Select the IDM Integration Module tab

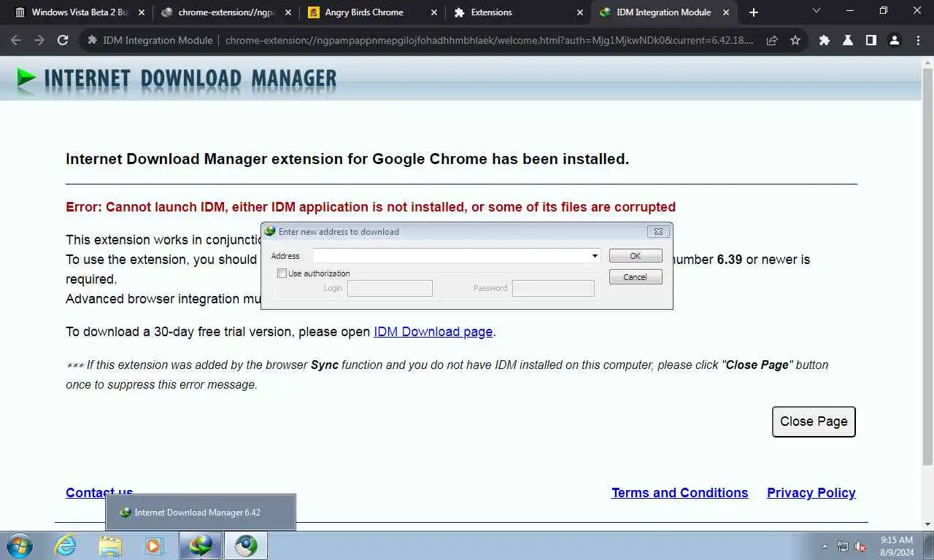663,12
